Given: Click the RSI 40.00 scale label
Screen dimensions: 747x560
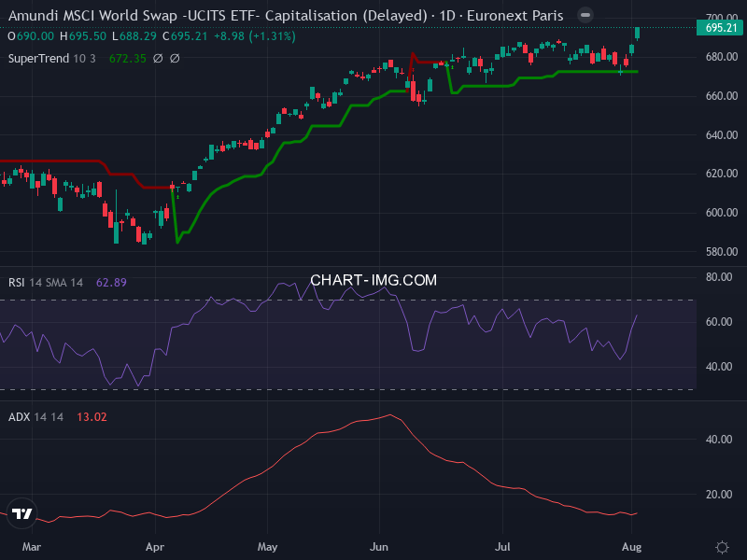Looking at the screenshot, I should (x=719, y=367).
